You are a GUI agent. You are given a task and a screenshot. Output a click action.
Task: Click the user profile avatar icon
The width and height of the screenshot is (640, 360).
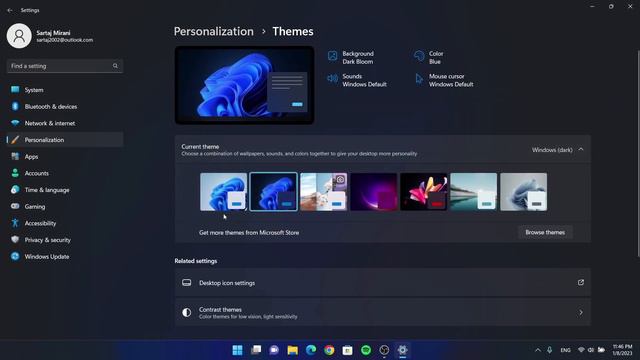point(19,36)
